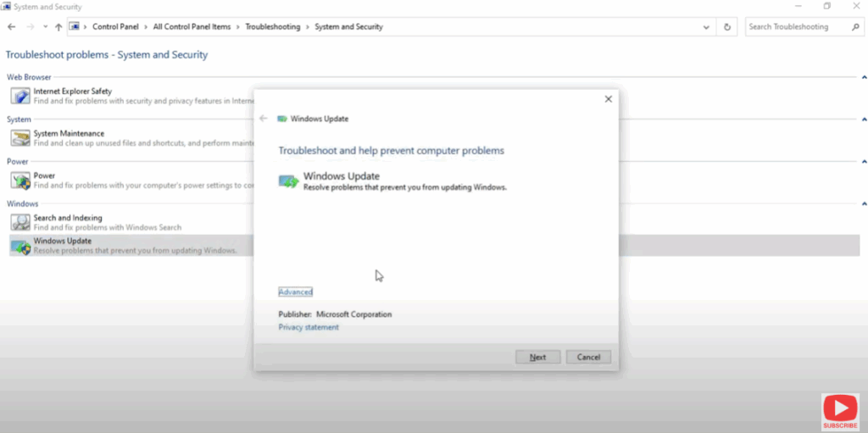Image resolution: width=868 pixels, height=433 pixels.
Task: Click Troubleshooting in the breadcrumb
Action: click(x=273, y=26)
